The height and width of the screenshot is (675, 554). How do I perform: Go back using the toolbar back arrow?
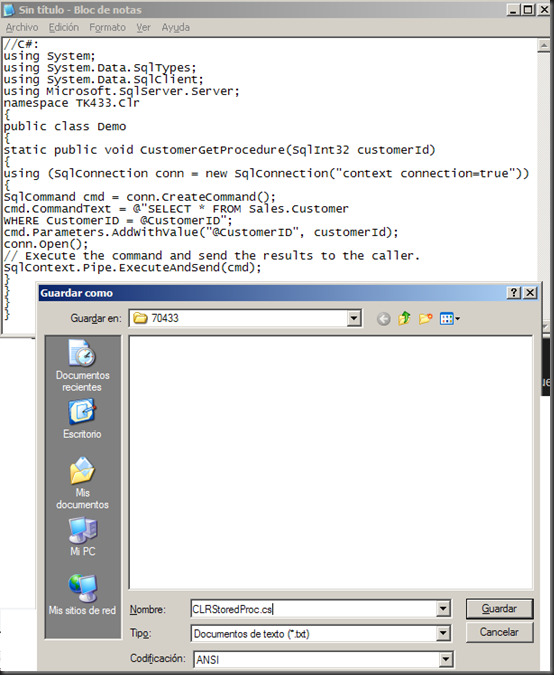click(383, 319)
